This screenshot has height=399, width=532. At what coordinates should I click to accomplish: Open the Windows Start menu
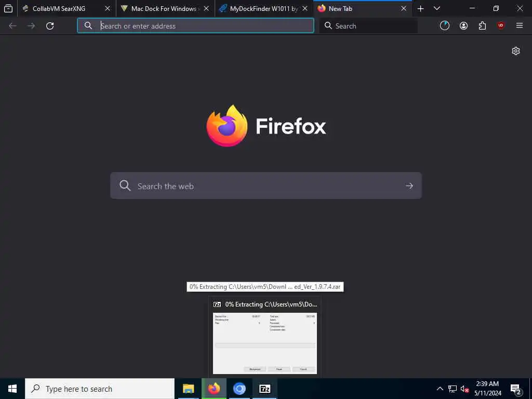click(x=12, y=389)
